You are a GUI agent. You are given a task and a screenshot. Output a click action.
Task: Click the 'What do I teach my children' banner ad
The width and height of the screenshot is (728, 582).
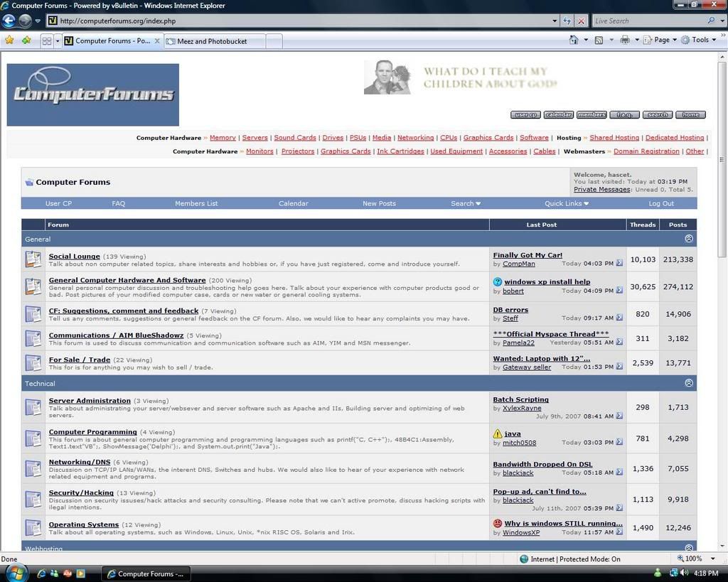click(461, 77)
